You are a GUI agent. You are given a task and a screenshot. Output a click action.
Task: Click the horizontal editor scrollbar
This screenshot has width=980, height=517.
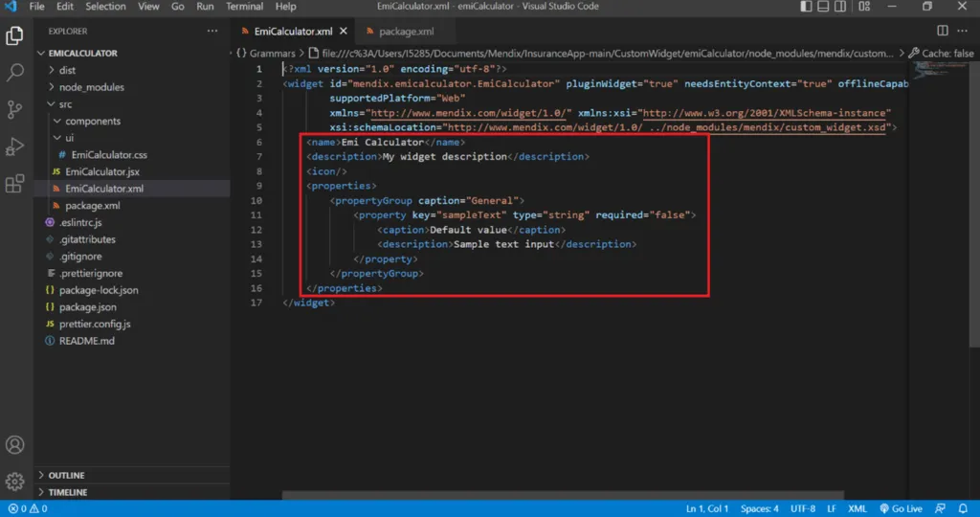click(563, 495)
